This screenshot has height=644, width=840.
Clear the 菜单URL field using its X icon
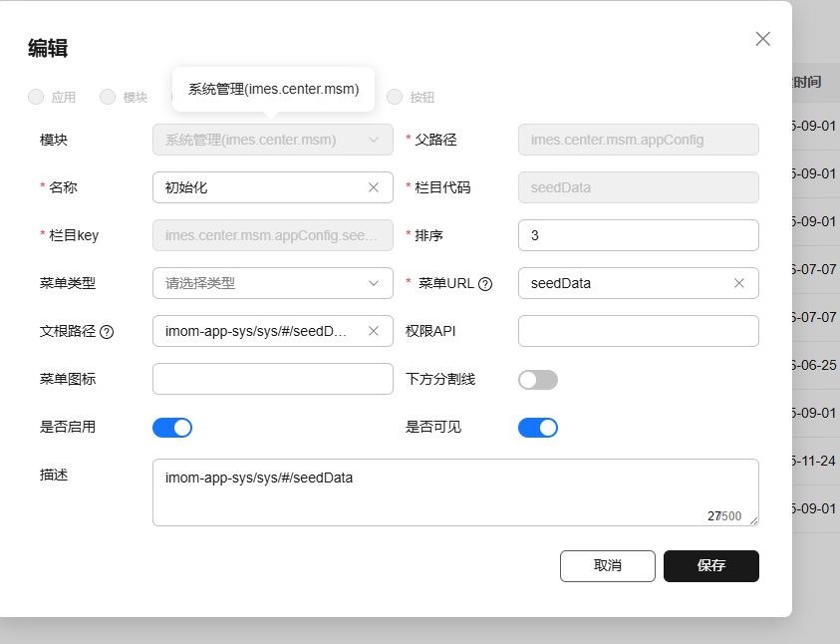click(739, 283)
